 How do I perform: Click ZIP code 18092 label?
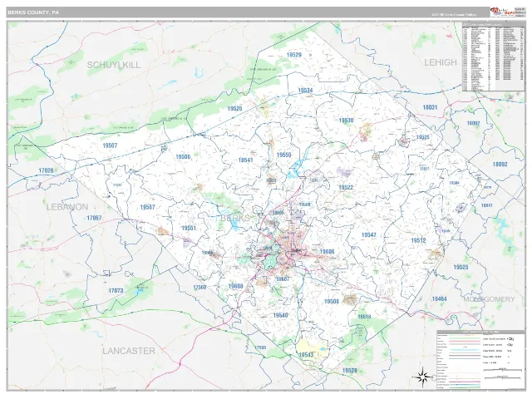500,165
